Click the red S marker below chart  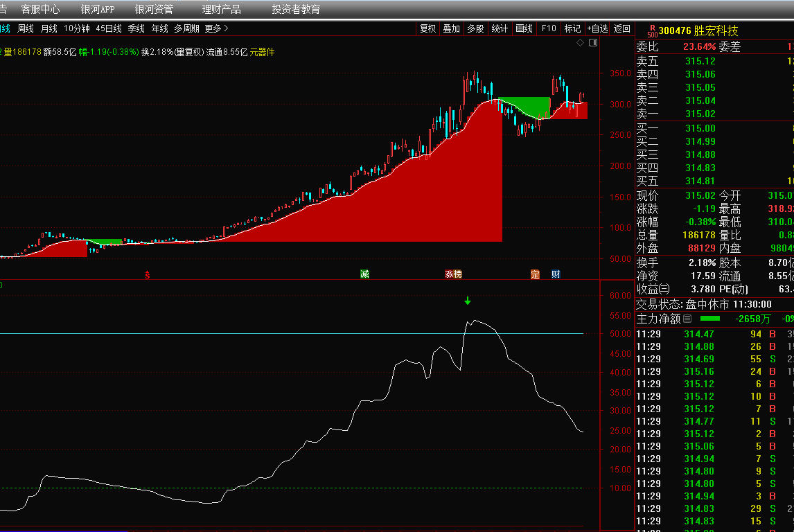point(148,275)
